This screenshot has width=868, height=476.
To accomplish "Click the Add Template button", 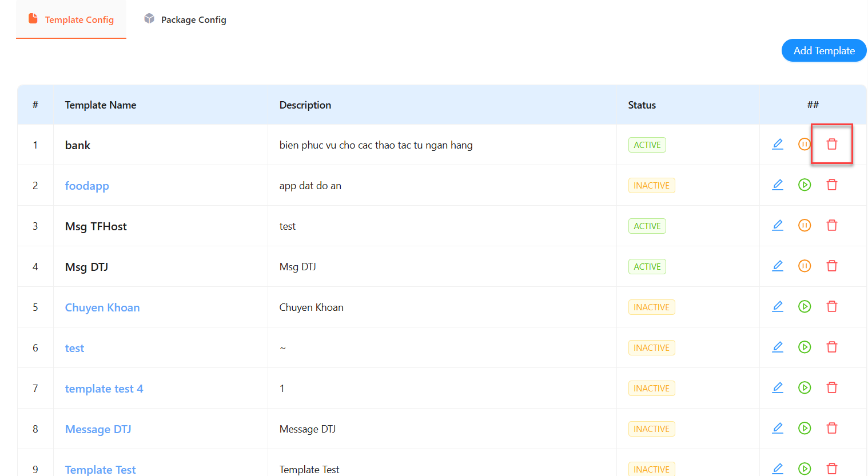I will (824, 50).
